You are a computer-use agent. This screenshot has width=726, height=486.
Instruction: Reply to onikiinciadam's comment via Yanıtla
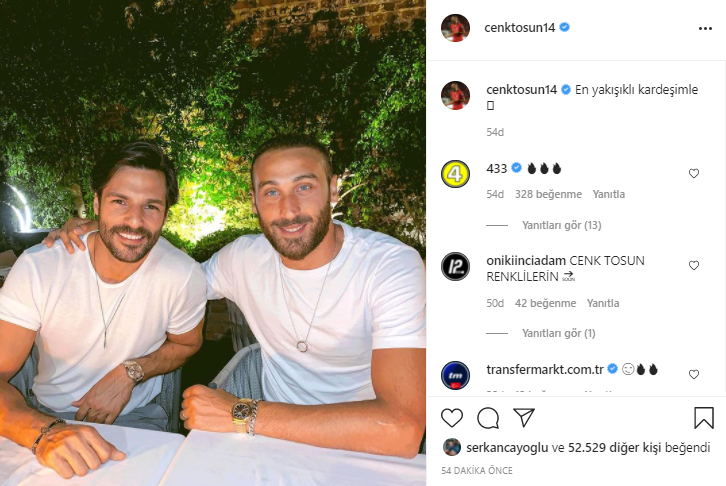coord(603,303)
